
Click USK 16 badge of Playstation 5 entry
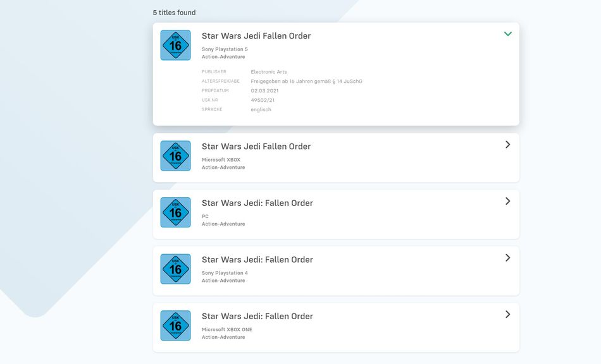[x=175, y=45]
